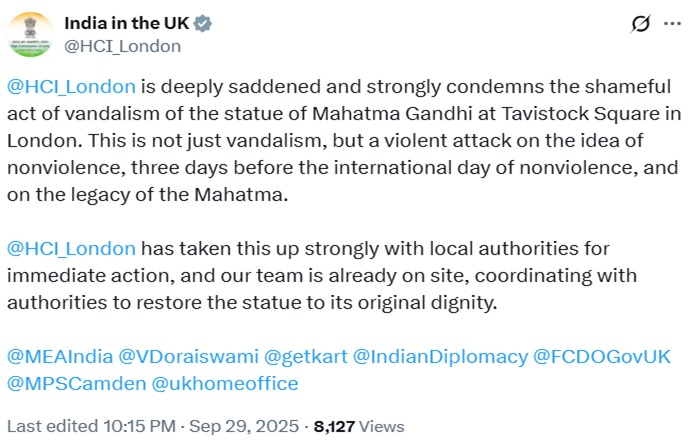This screenshot has height=443, width=690.
Task: Click the Sep 29, 2025 timestamp
Action: click(241, 425)
